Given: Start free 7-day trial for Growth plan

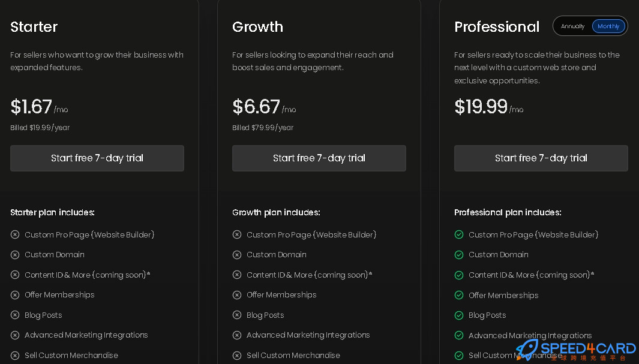Looking at the screenshot, I should 319,158.
